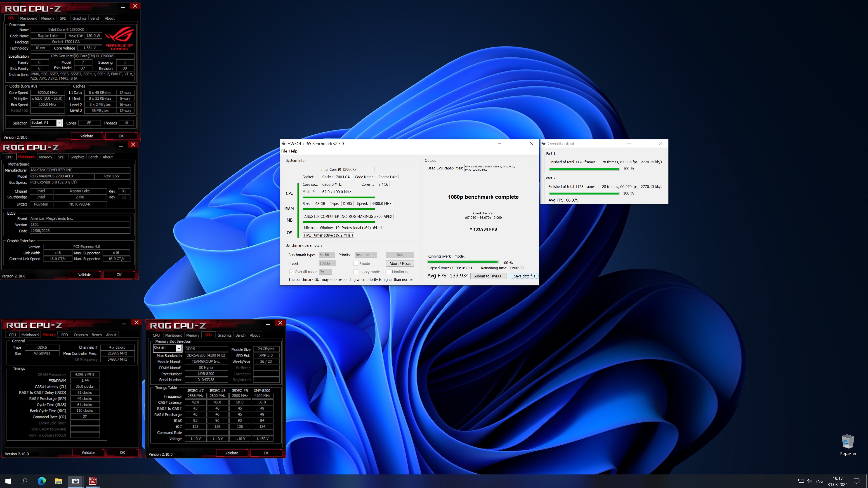Click the Save data file button
Image resolution: width=868 pixels, height=488 pixels.
[524, 276]
